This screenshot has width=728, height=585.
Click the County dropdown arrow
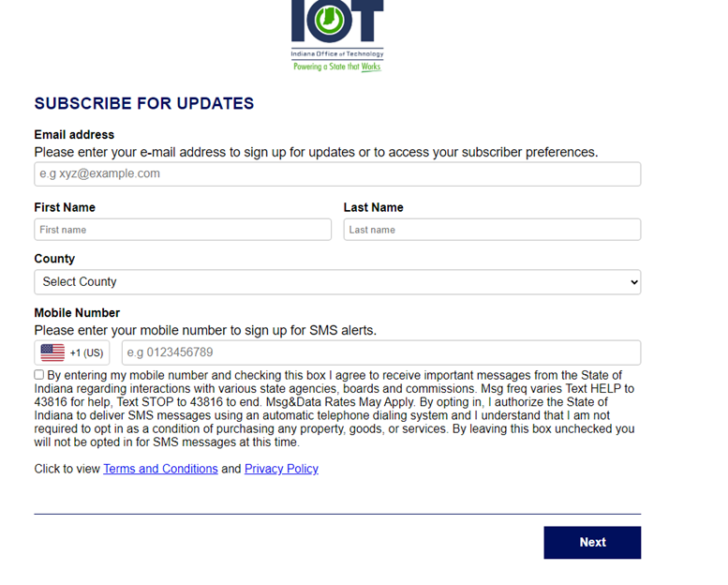coord(633,282)
